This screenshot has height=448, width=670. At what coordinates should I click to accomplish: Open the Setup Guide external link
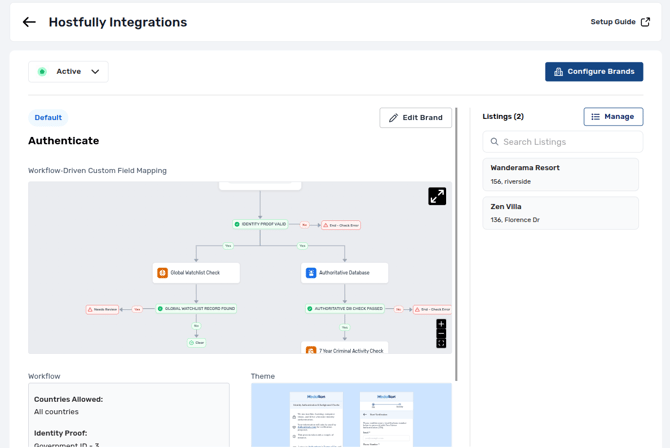click(x=620, y=22)
